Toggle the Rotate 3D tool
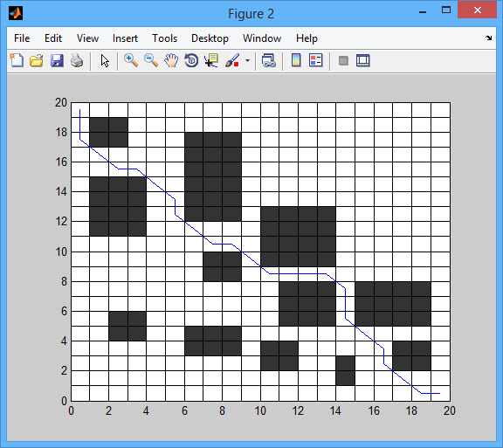 tap(191, 60)
